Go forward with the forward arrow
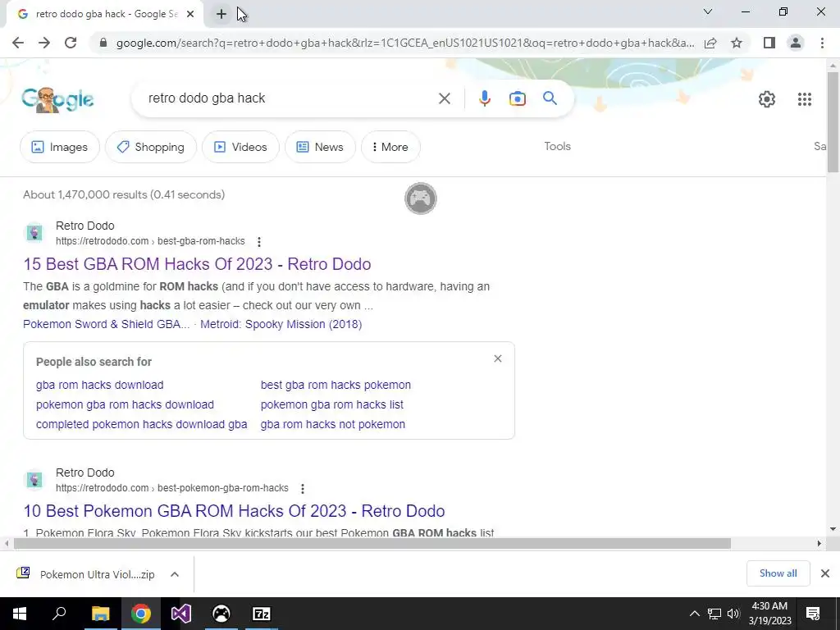 [x=44, y=43]
